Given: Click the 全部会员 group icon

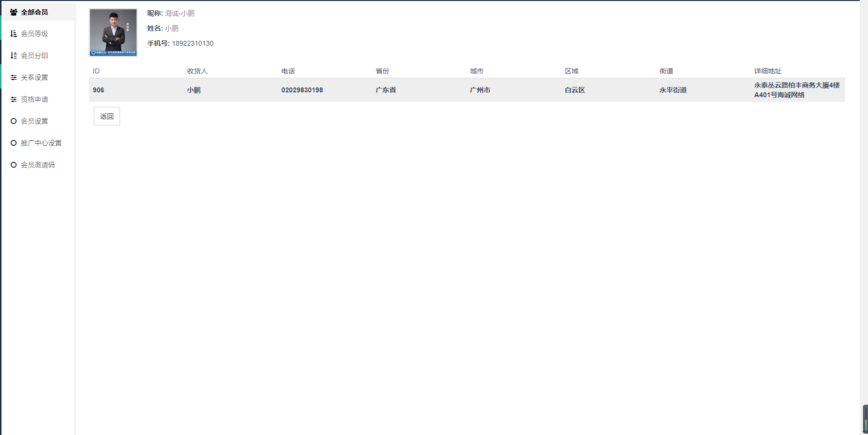Looking at the screenshot, I should (x=14, y=12).
